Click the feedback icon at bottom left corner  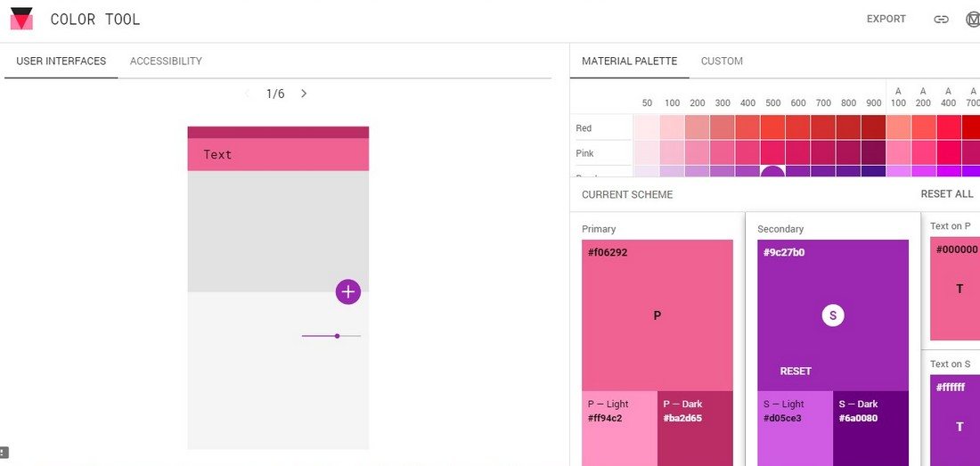click(x=4, y=453)
